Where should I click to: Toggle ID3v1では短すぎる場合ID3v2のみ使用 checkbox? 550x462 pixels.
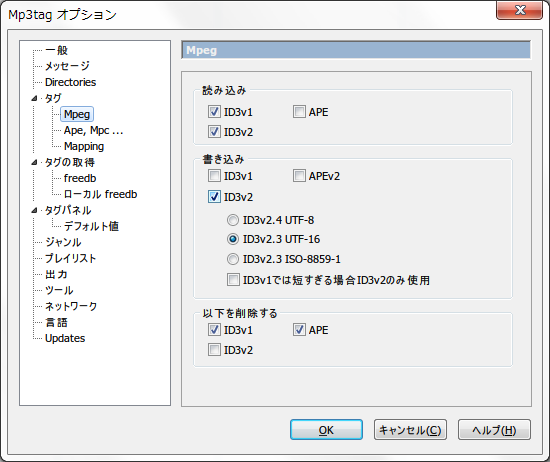point(233,280)
